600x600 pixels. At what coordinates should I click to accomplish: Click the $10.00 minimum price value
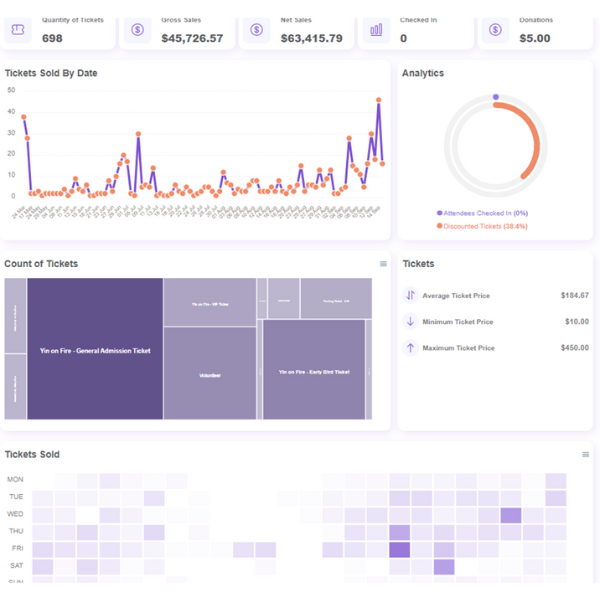(577, 321)
